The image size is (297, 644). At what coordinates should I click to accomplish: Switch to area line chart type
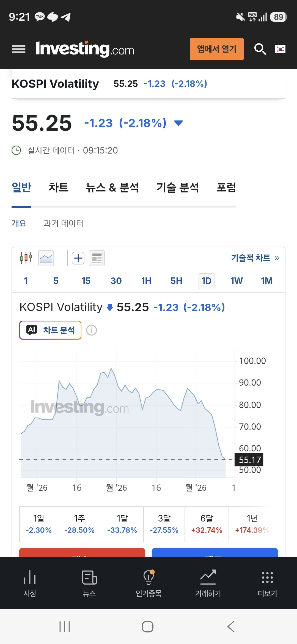[46, 258]
